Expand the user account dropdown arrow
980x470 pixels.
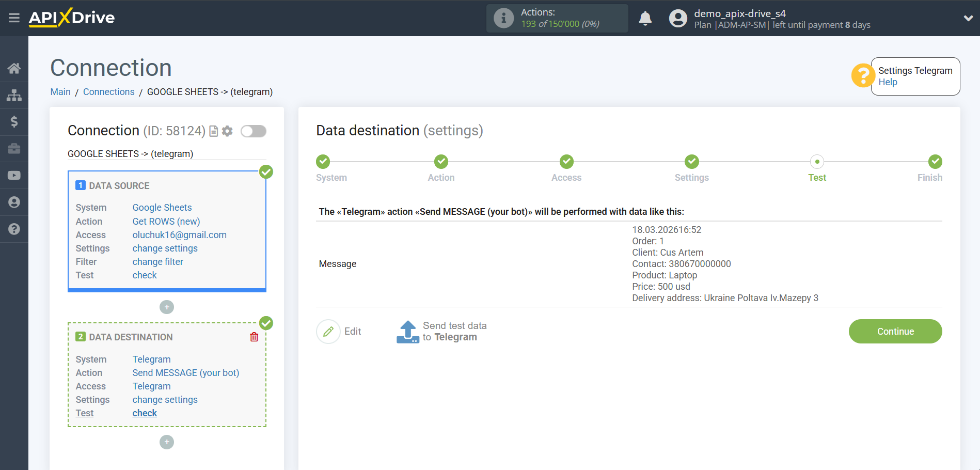pos(968,18)
